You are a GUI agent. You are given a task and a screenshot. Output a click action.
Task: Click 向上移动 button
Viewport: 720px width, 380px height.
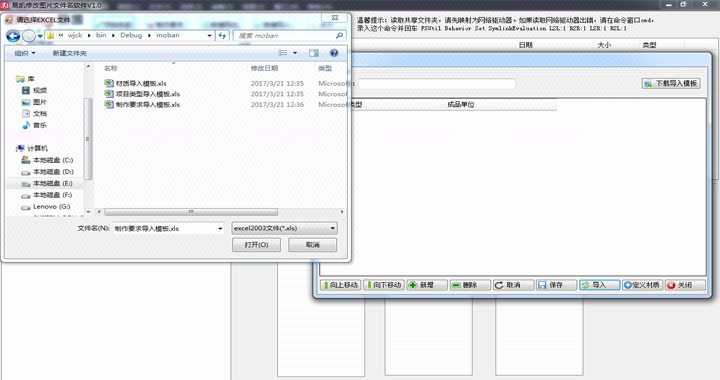[340, 285]
